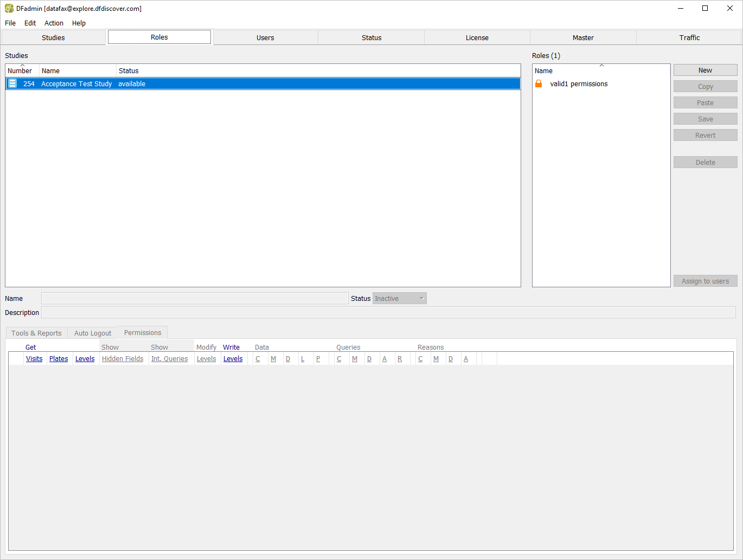Open the Action menu
This screenshot has height=560, width=743.
coord(54,23)
